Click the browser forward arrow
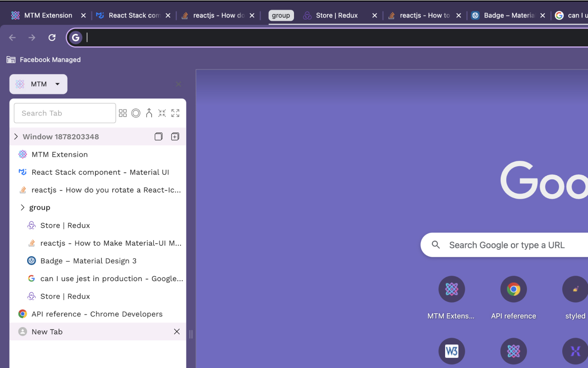This screenshot has width=588, height=368. (32, 38)
